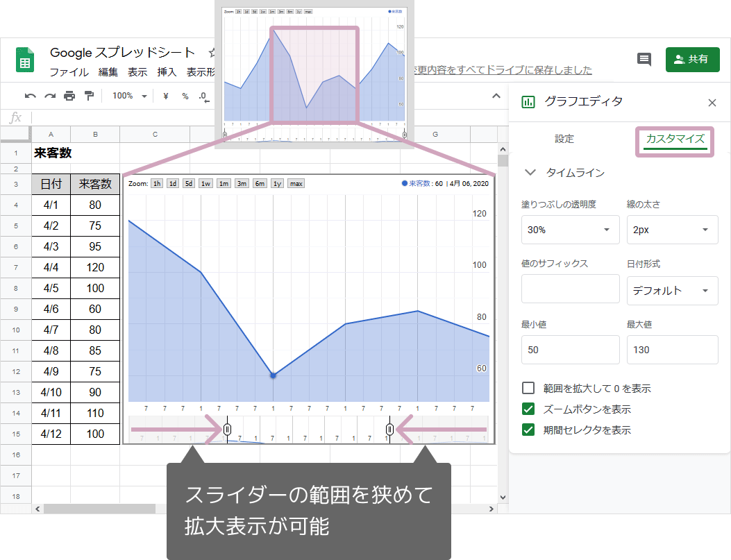Format as currency yen

(x=165, y=96)
